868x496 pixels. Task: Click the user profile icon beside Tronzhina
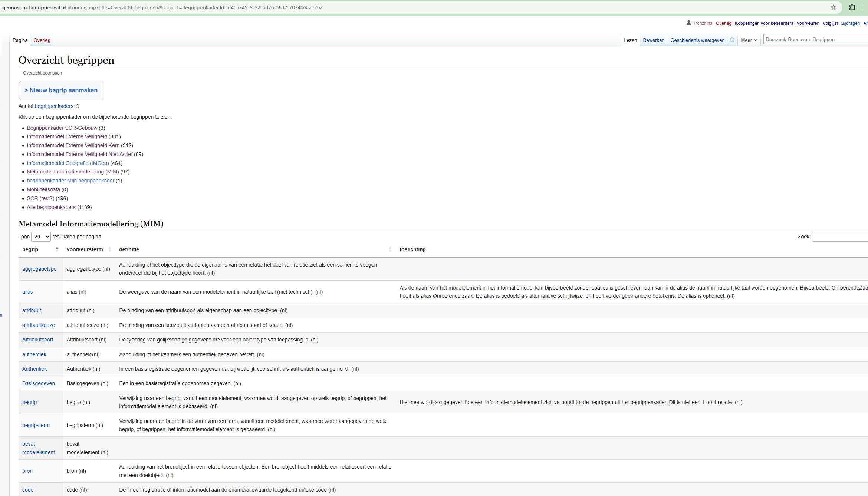(688, 23)
